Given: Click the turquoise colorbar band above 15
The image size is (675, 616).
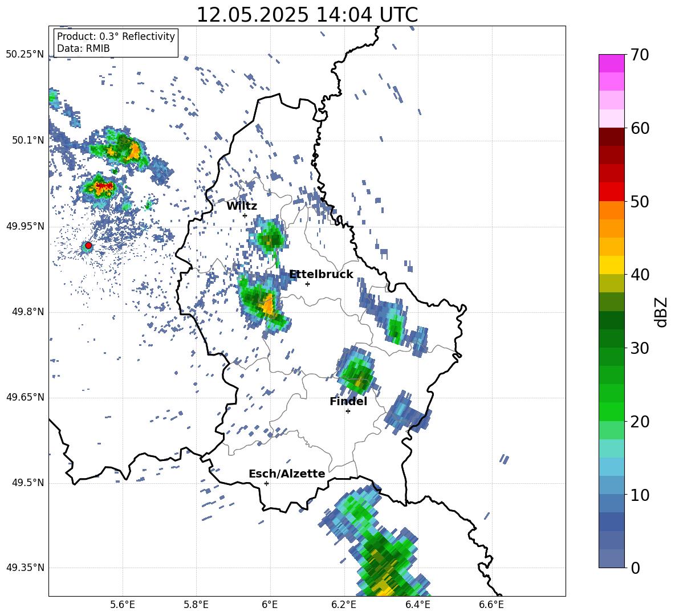Looking at the screenshot, I should (x=611, y=448).
